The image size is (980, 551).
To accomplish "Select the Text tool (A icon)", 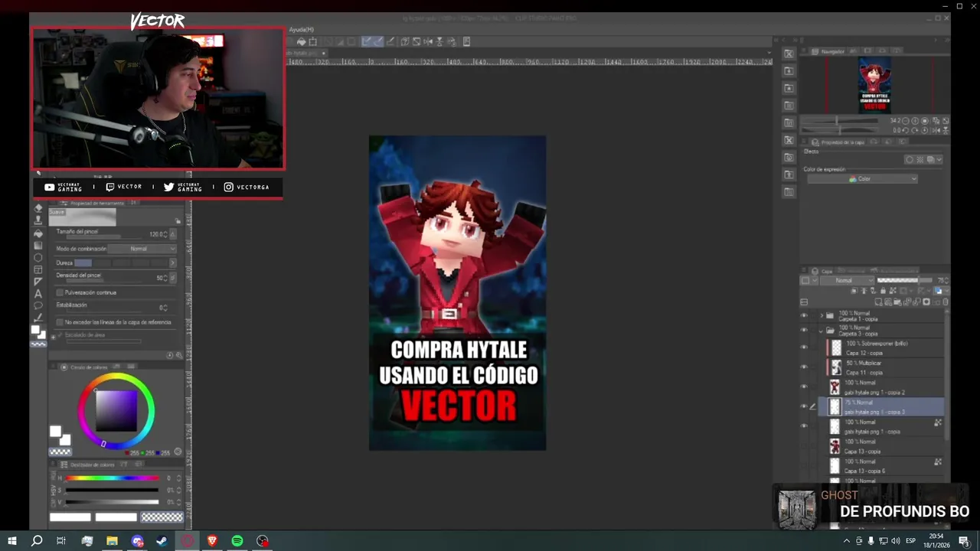I will tap(38, 294).
